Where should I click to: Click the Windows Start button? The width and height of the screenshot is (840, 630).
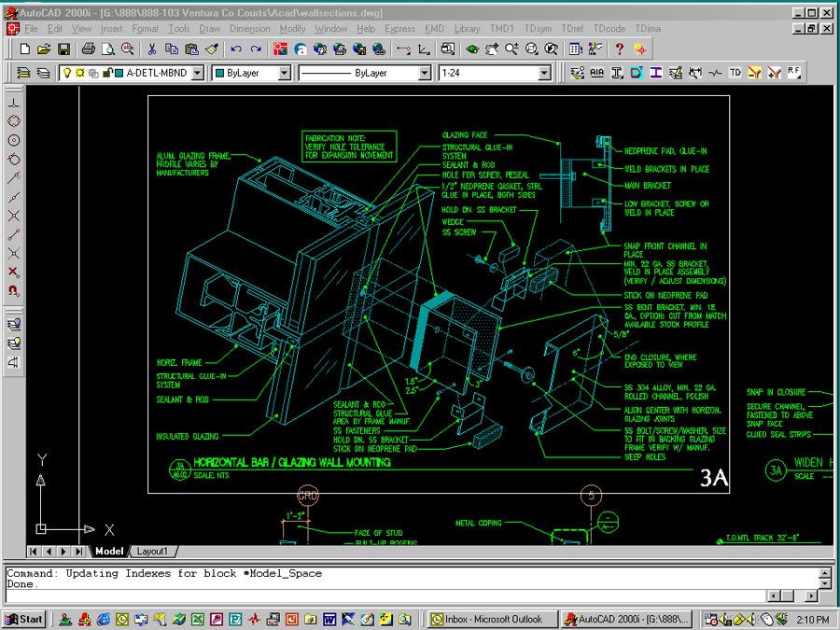coord(23,620)
